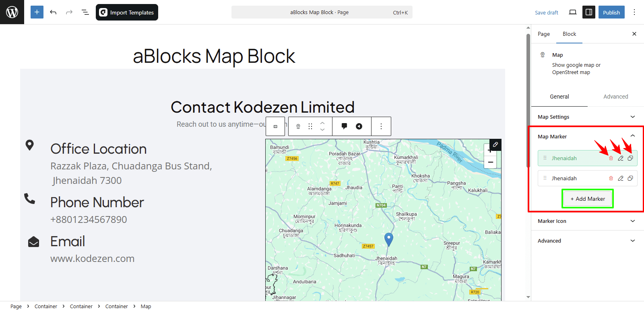The width and height of the screenshot is (644, 311).
Task: Move the Map block down
Action: point(322,130)
